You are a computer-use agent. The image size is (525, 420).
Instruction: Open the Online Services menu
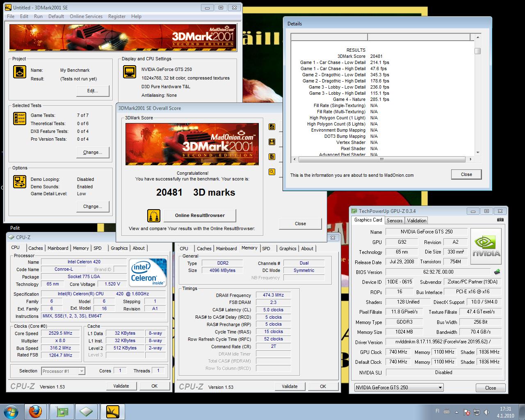click(86, 16)
